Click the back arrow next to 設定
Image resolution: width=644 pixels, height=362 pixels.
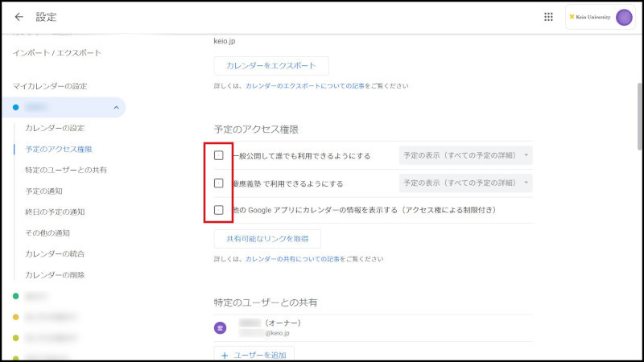19,17
